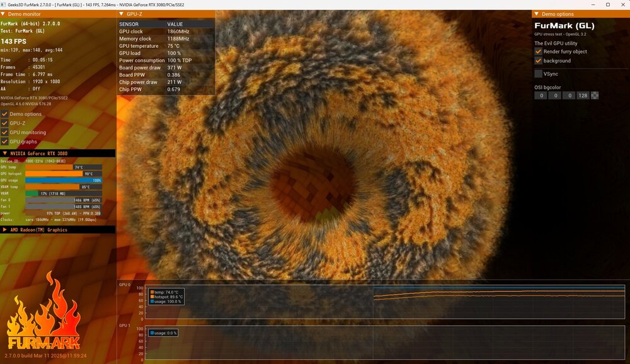The width and height of the screenshot is (630, 364).
Task: Uncheck the GPU graphs checkbox
Action: [x=4, y=142]
